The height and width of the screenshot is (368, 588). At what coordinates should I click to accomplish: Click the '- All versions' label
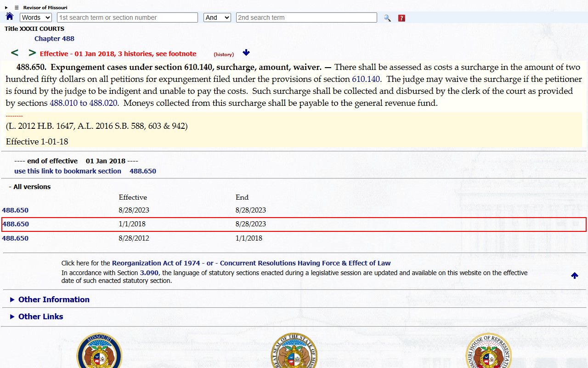[x=30, y=187]
